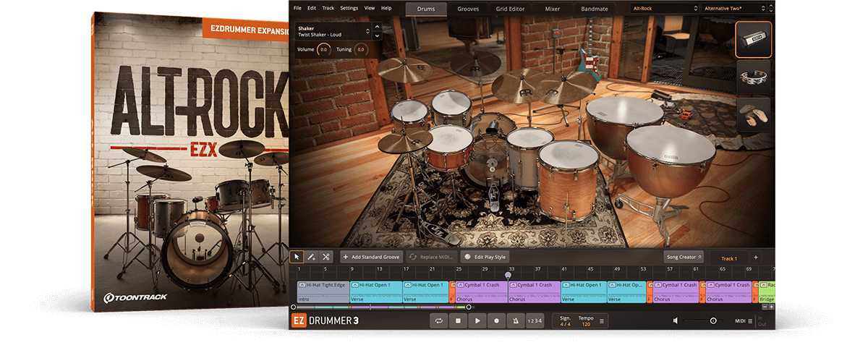
Task: Select the tambourine percussion thumbnail
Action: pyautogui.click(x=753, y=76)
